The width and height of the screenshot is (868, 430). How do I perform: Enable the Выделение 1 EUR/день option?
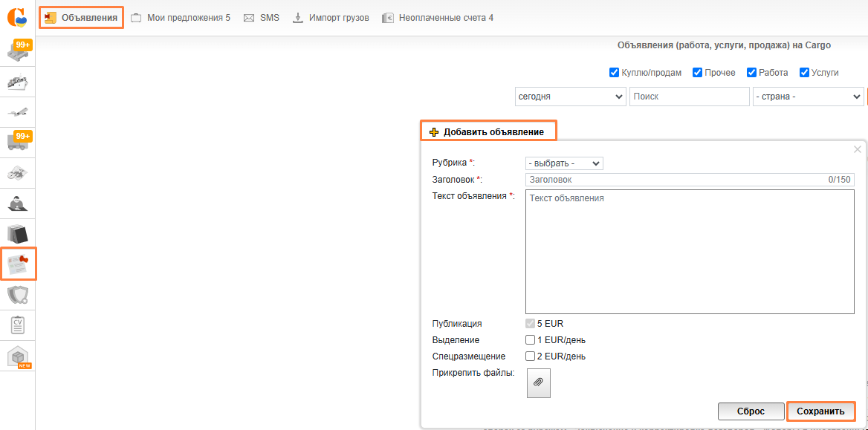(531, 340)
